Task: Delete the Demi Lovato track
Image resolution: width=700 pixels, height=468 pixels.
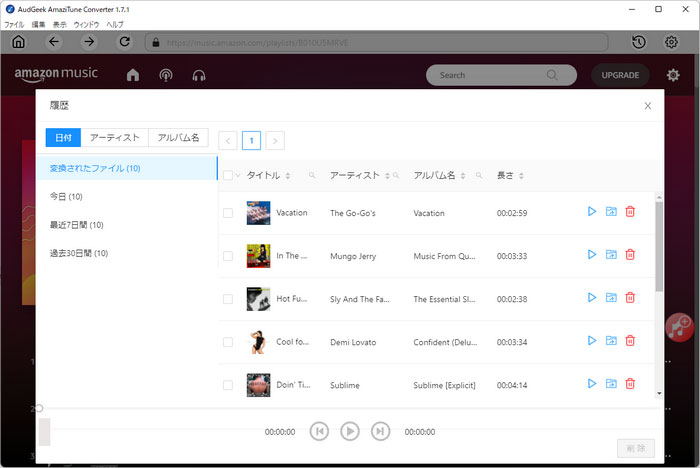Action: [x=630, y=341]
